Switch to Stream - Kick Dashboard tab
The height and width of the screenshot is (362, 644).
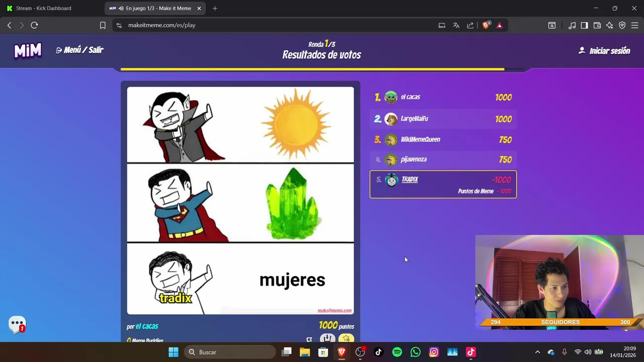[51, 8]
